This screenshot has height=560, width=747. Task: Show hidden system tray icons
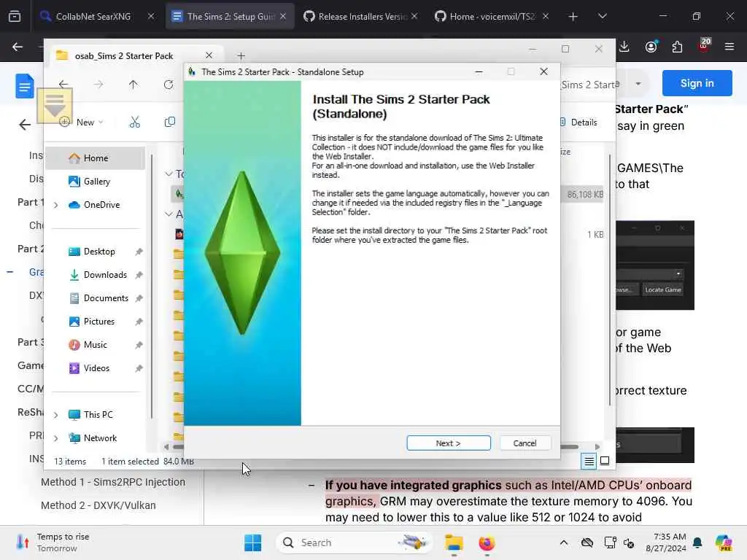pos(564,542)
